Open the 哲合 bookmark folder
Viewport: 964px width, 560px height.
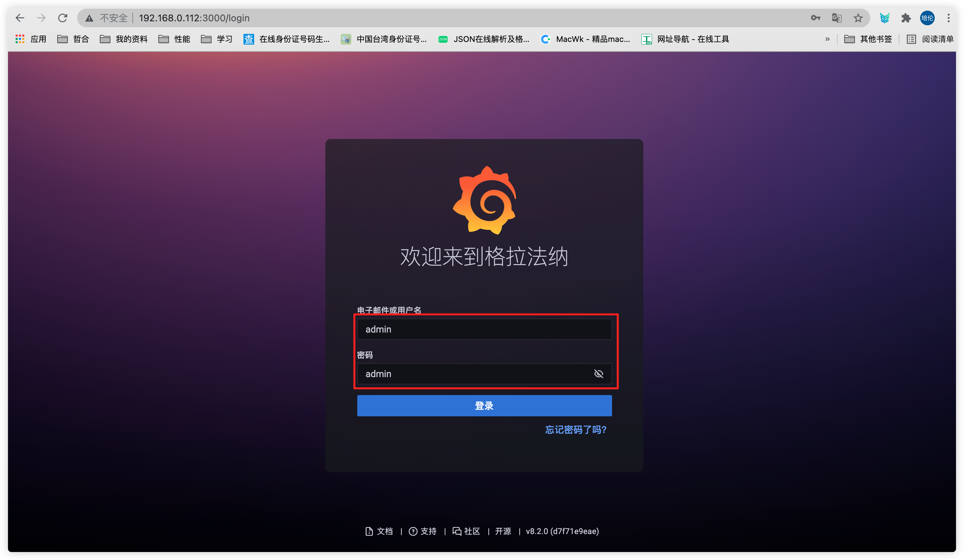(x=73, y=39)
